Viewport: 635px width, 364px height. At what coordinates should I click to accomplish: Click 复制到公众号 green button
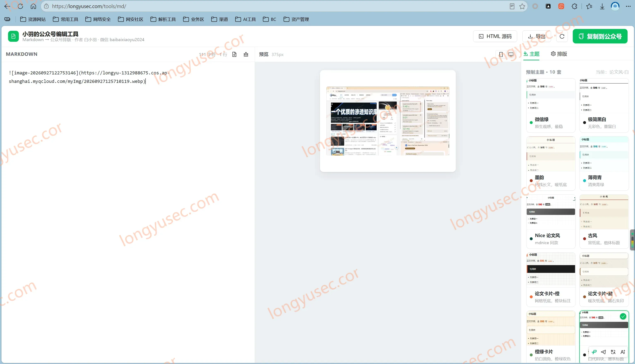pyautogui.click(x=600, y=36)
